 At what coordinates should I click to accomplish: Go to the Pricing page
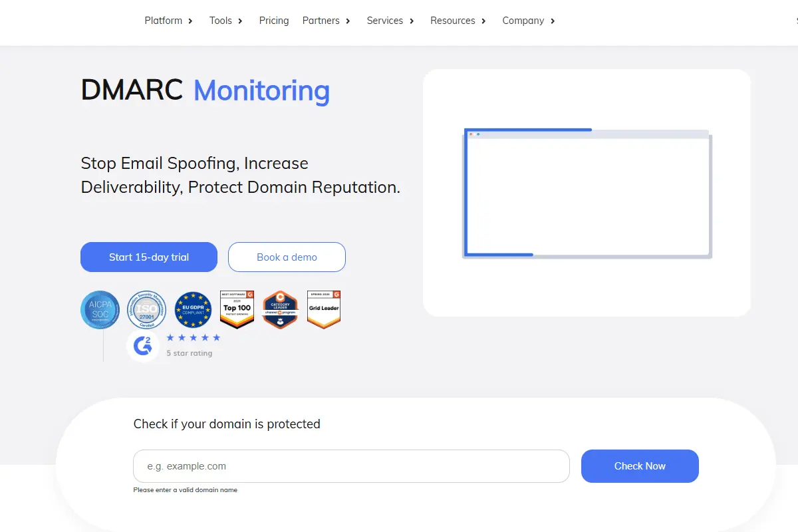(x=274, y=21)
